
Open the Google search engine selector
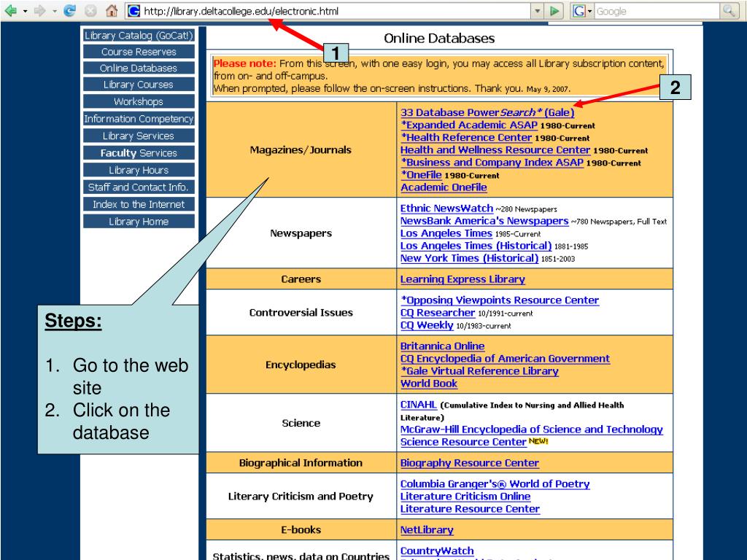pyautogui.click(x=582, y=11)
